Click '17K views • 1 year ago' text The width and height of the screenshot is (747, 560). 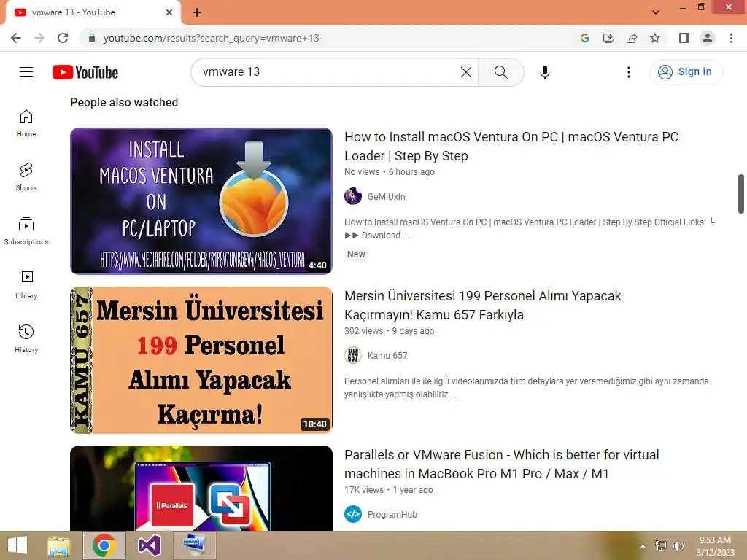point(389,490)
